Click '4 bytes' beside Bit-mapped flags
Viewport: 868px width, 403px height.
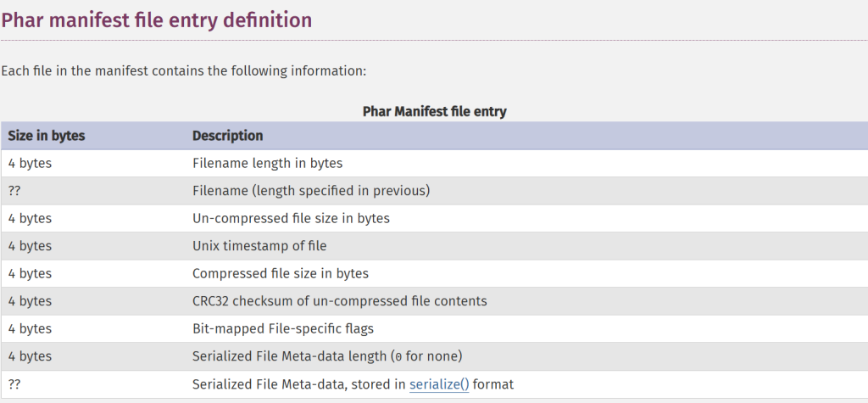click(30, 328)
